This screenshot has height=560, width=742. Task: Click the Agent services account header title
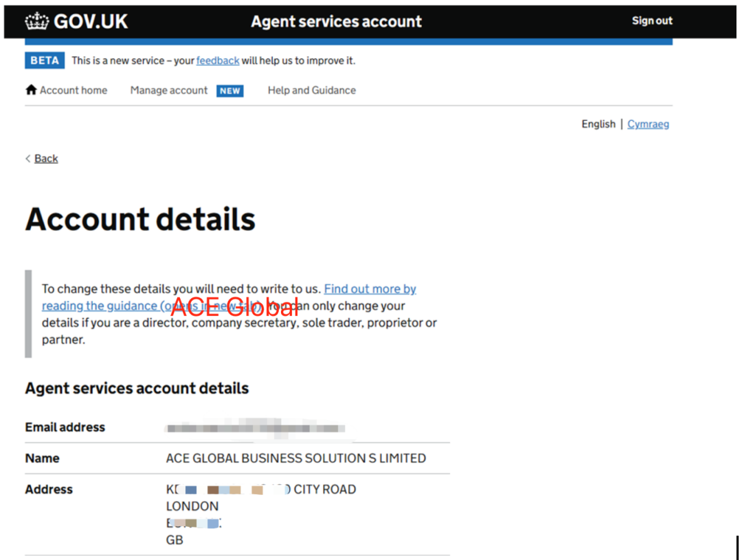coord(337,21)
